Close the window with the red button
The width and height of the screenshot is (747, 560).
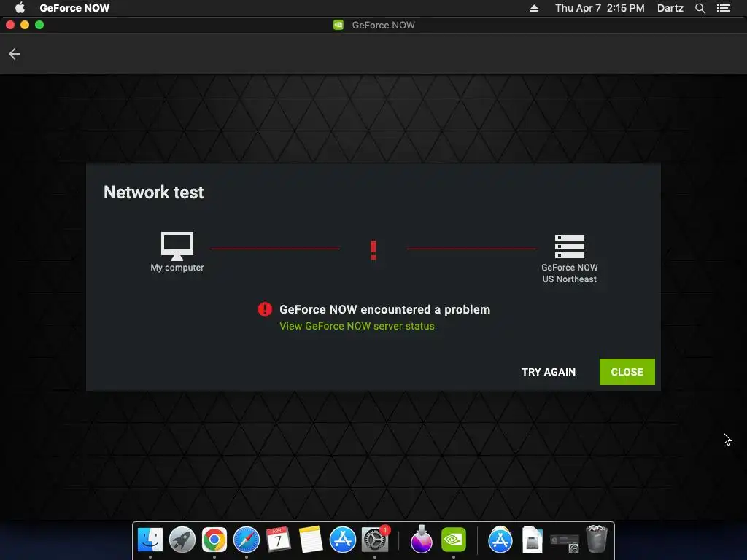10,26
